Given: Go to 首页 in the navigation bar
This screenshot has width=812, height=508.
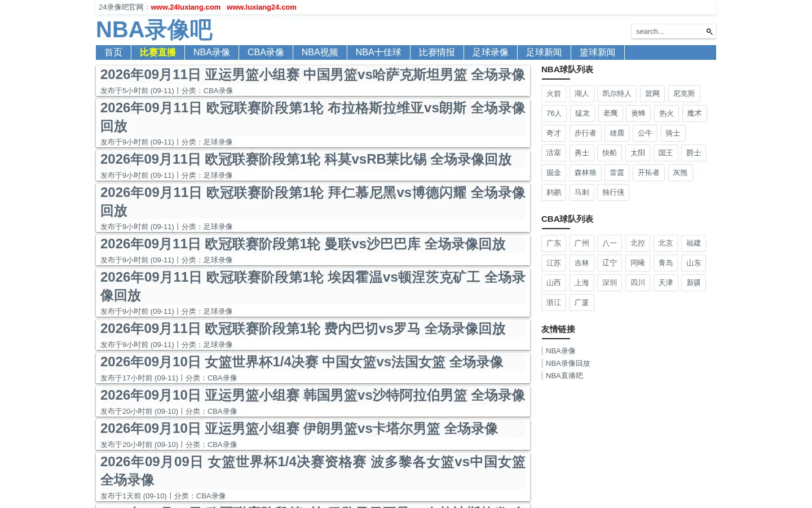Looking at the screenshot, I should coord(113,52).
